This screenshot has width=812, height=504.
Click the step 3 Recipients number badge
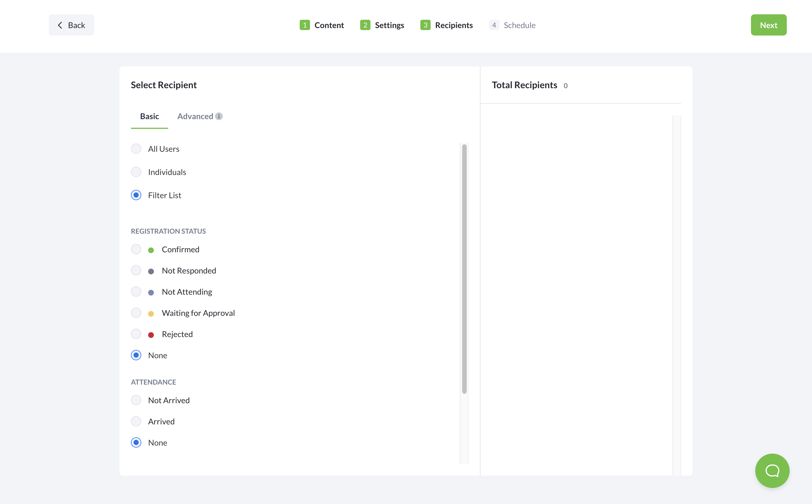425,25
